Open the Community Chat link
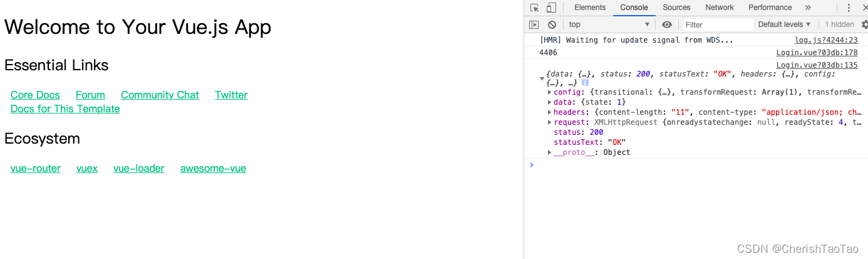Image resolution: width=868 pixels, height=259 pixels. coord(160,95)
